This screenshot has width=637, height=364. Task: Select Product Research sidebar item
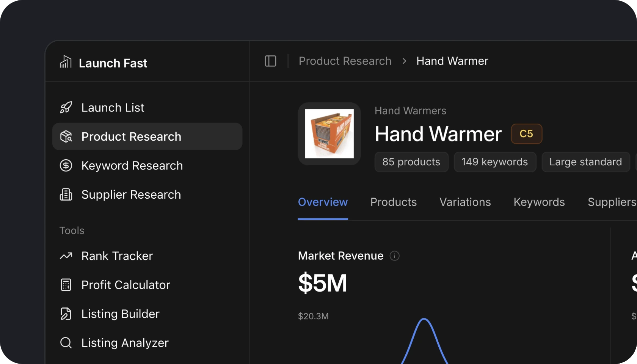tap(147, 136)
